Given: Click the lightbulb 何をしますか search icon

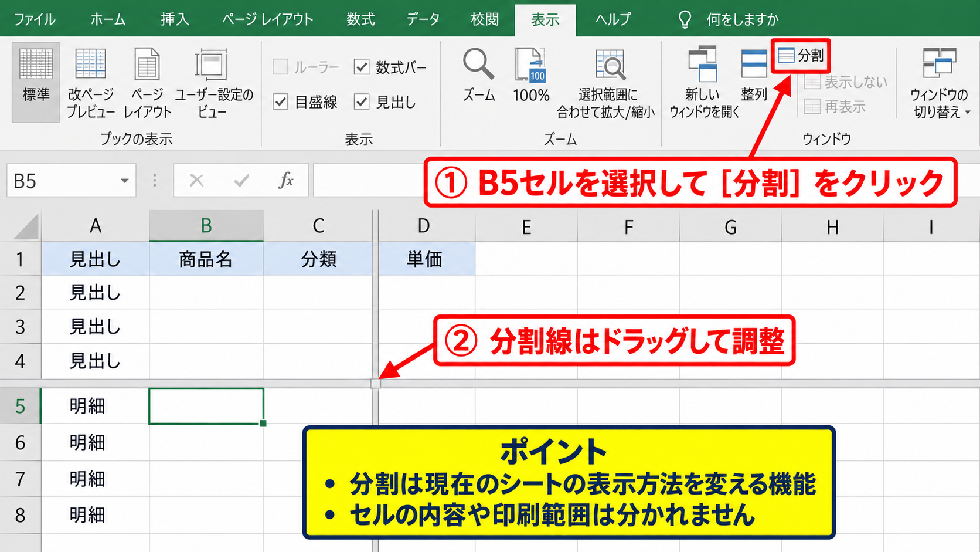Looking at the screenshot, I should tap(685, 19).
